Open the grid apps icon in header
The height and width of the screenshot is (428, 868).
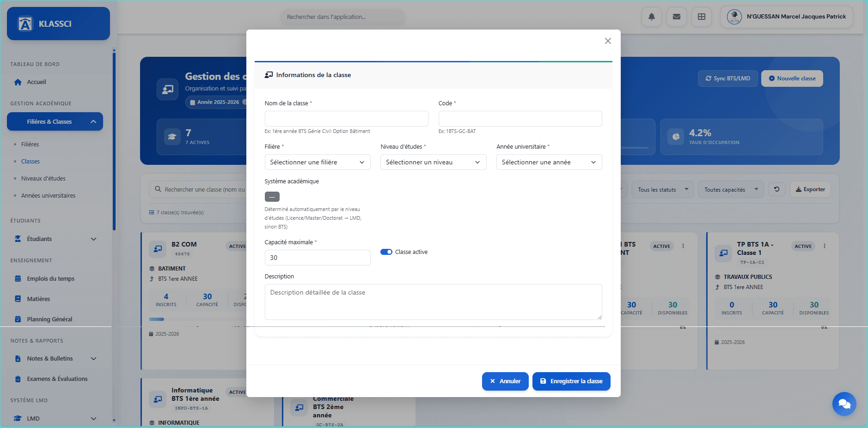tap(701, 17)
